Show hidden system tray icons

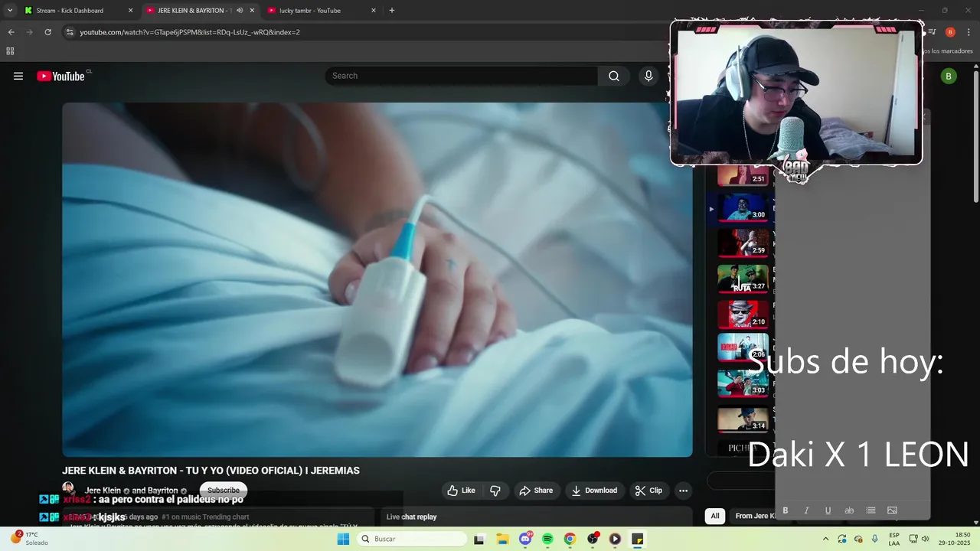(x=825, y=539)
